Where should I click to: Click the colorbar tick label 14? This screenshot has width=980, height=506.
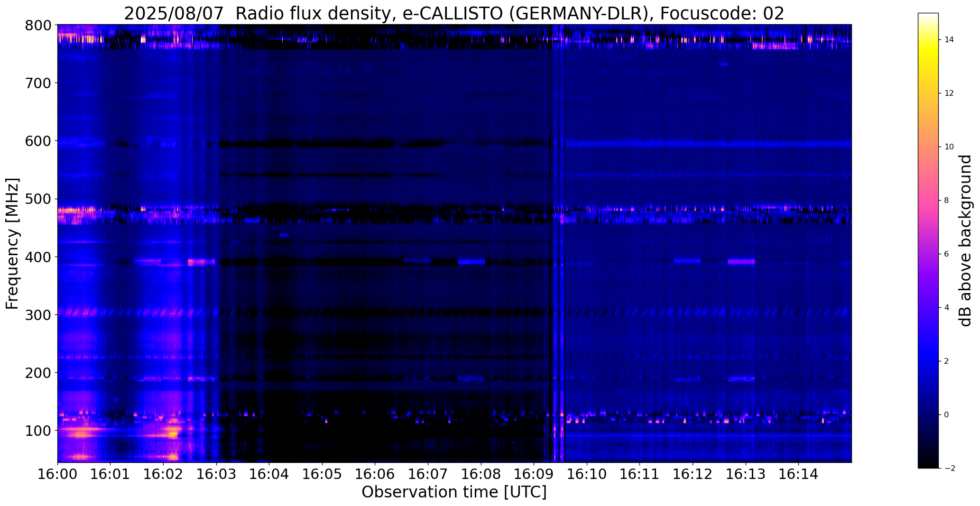[949, 39]
